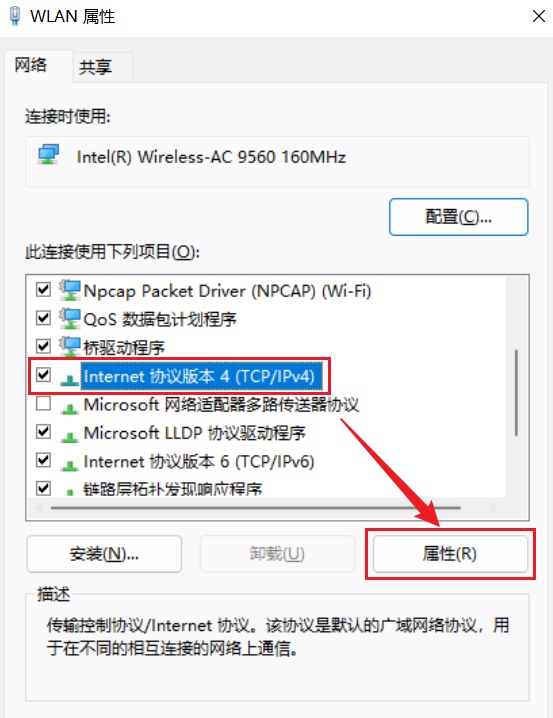Click the QoS 数据包计划程序 item icon
This screenshot has width=553, height=718.
(x=70, y=319)
